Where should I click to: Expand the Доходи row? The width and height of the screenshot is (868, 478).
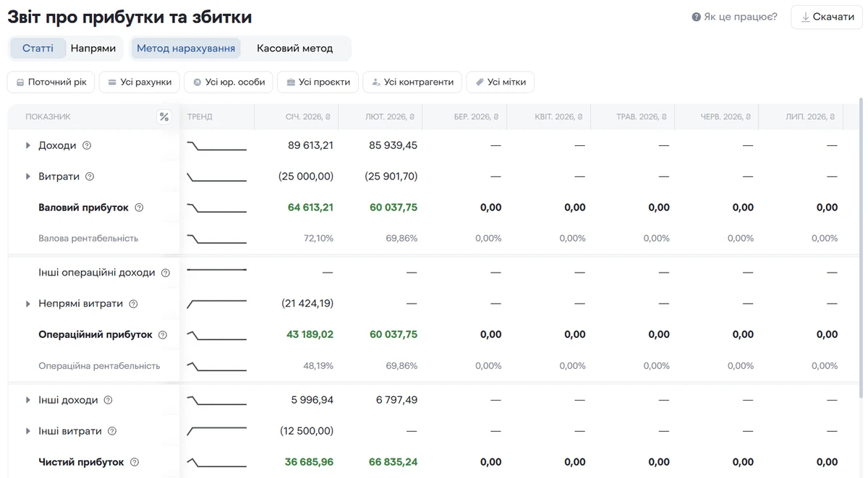coord(28,145)
